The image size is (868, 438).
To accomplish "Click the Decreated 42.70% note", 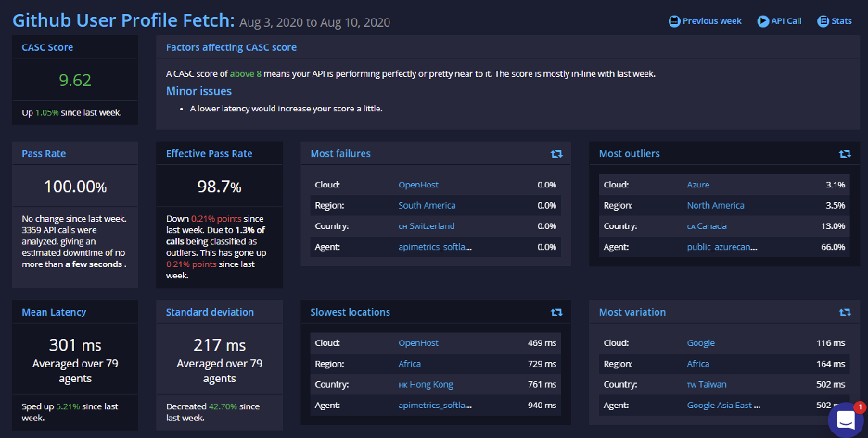I will click(212, 412).
